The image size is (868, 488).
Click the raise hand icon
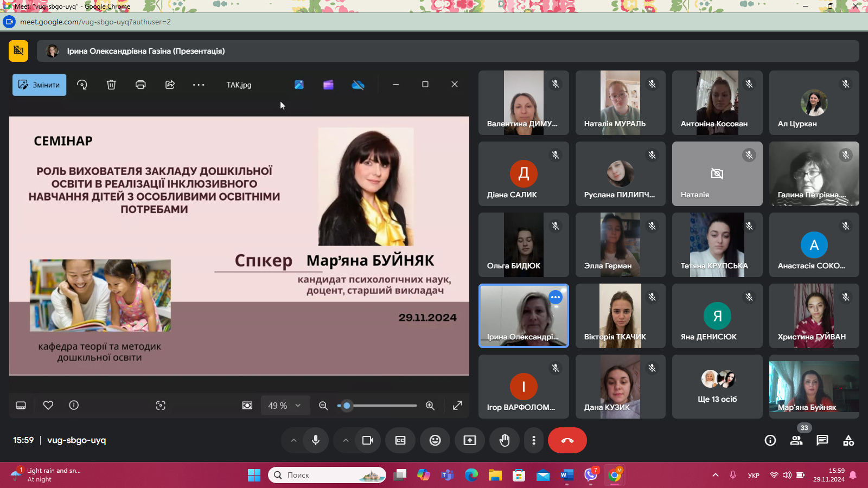click(x=505, y=440)
